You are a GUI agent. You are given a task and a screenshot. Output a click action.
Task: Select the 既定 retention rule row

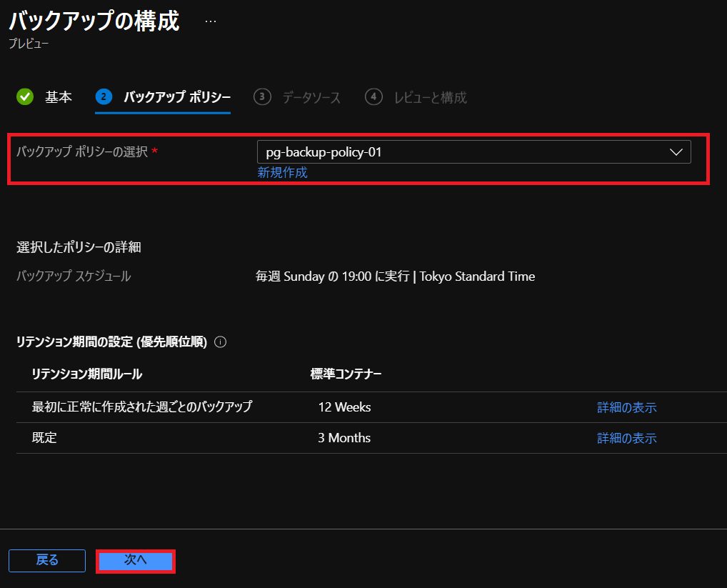44,438
